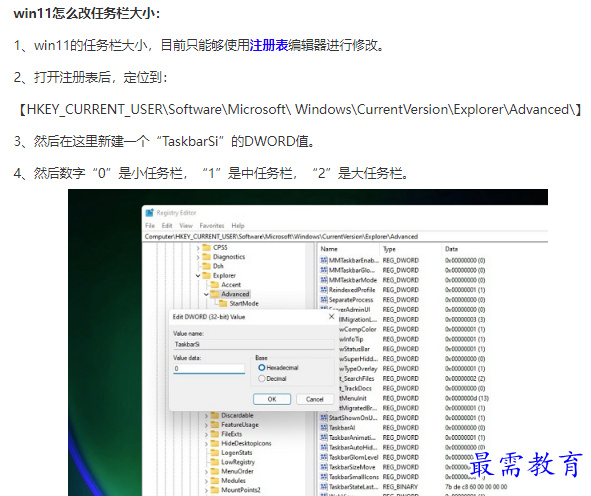Viewport: 591px width, 496px height.
Task: Click the TaskbarGlomLevel value icon
Action: coord(324,457)
